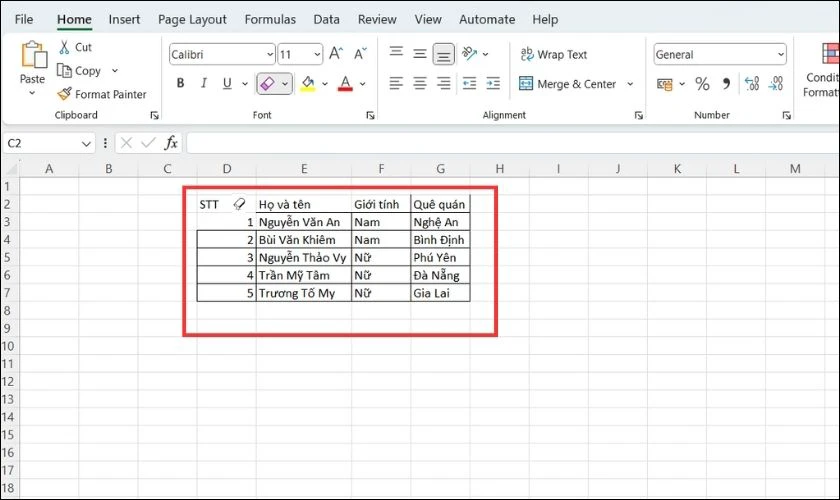Viewport: 840px width, 500px height.
Task: Click the Wrap Text button
Action: point(553,54)
